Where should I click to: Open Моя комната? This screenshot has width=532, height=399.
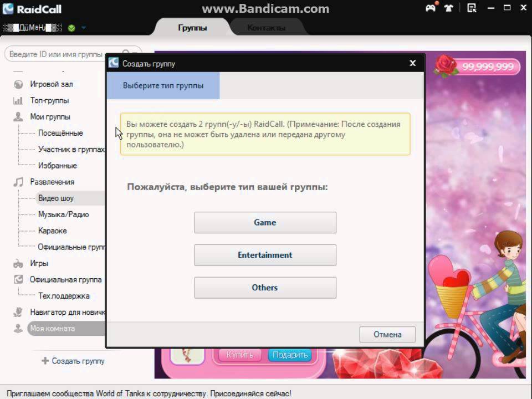click(x=66, y=329)
